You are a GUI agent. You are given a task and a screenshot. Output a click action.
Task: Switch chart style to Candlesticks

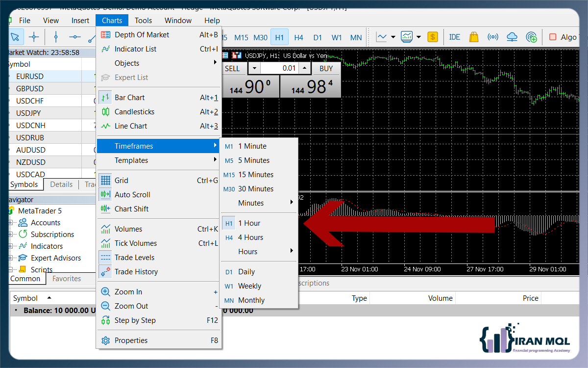coord(159,112)
